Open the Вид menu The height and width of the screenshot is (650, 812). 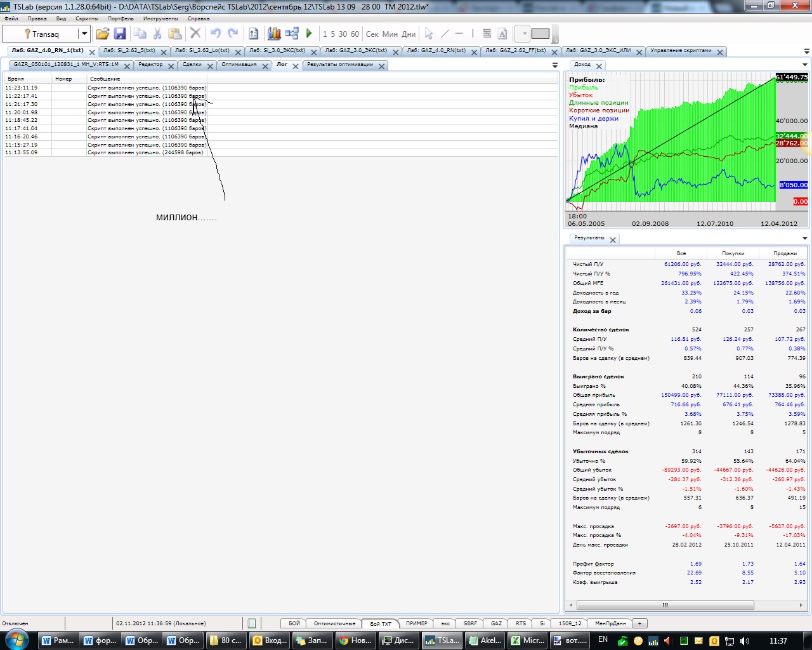click(61, 18)
